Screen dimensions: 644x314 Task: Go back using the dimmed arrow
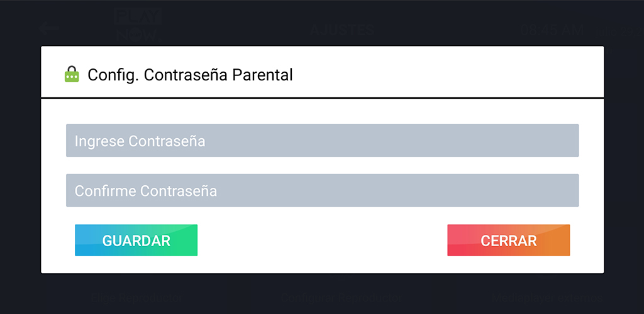[x=48, y=28]
